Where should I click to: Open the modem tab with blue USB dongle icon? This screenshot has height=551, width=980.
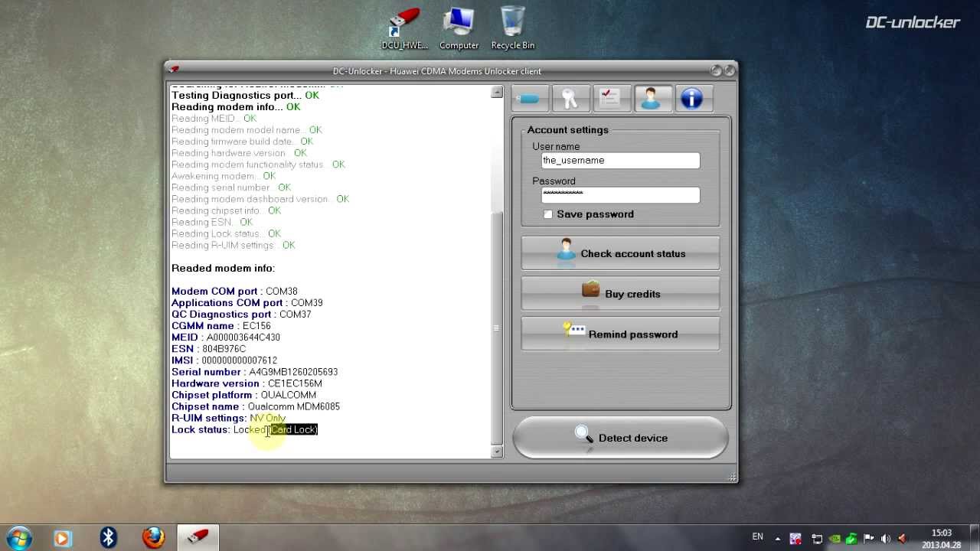[530, 99]
